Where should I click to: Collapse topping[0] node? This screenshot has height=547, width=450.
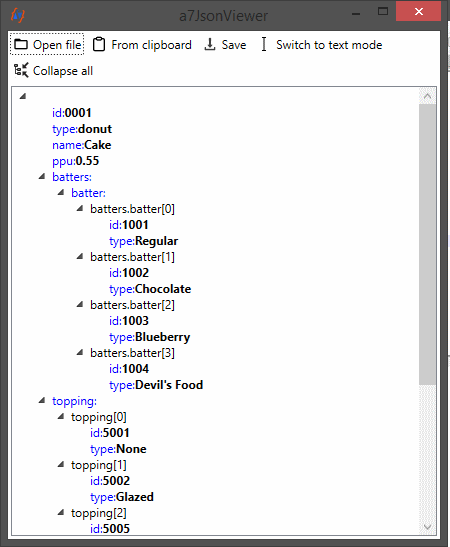tap(61, 416)
